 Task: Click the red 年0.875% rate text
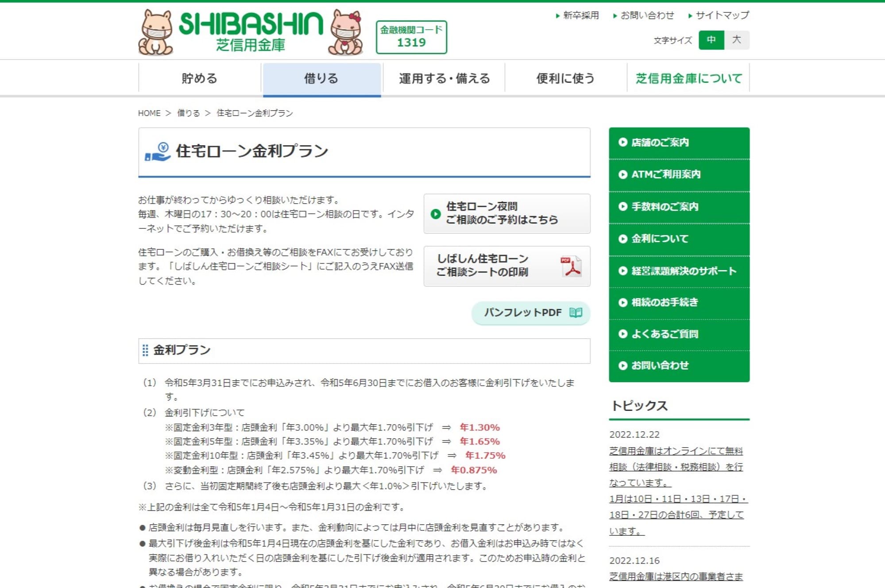474,470
